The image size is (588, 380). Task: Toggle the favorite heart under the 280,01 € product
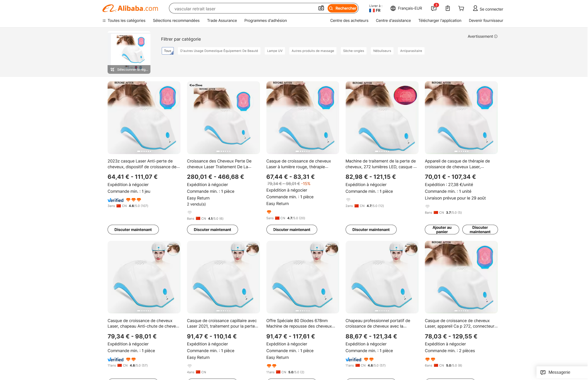click(x=189, y=212)
